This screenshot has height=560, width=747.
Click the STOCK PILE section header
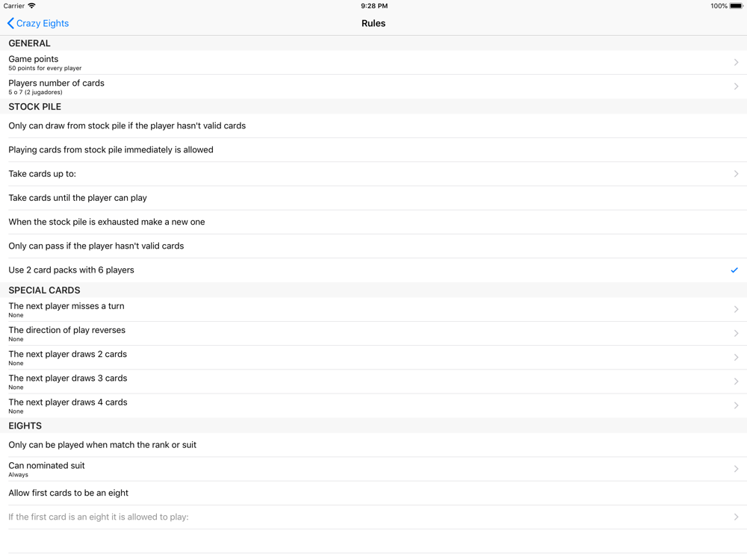(35, 107)
